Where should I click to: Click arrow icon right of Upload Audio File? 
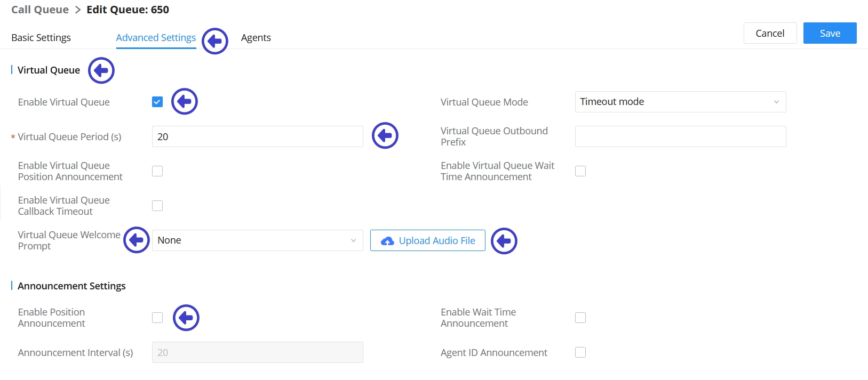(x=504, y=241)
